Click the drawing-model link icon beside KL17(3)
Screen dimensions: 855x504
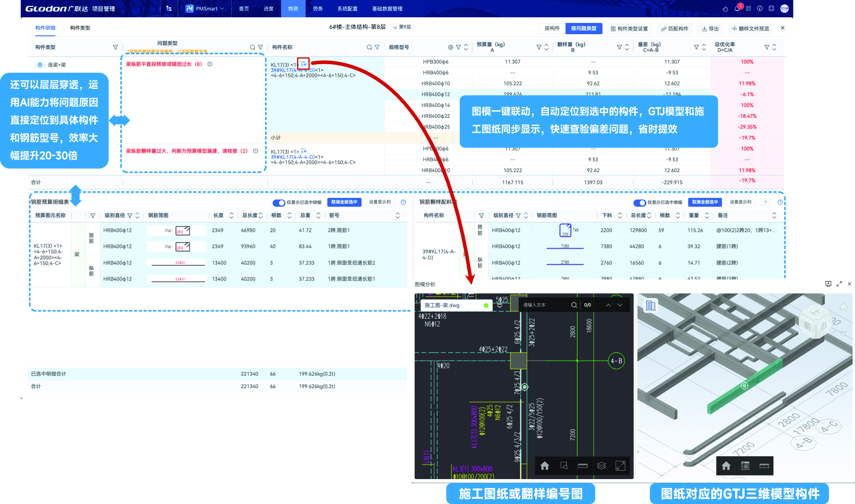pos(304,64)
